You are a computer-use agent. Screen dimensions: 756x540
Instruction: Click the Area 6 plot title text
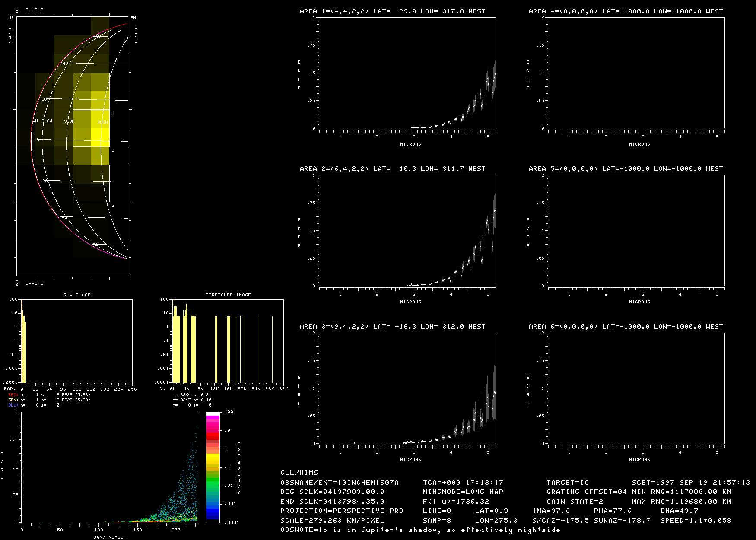[626, 327]
